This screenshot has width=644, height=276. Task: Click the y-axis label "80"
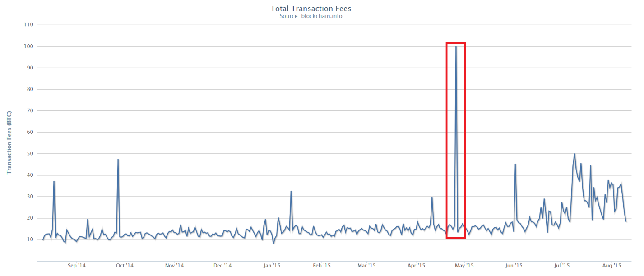[x=30, y=89]
